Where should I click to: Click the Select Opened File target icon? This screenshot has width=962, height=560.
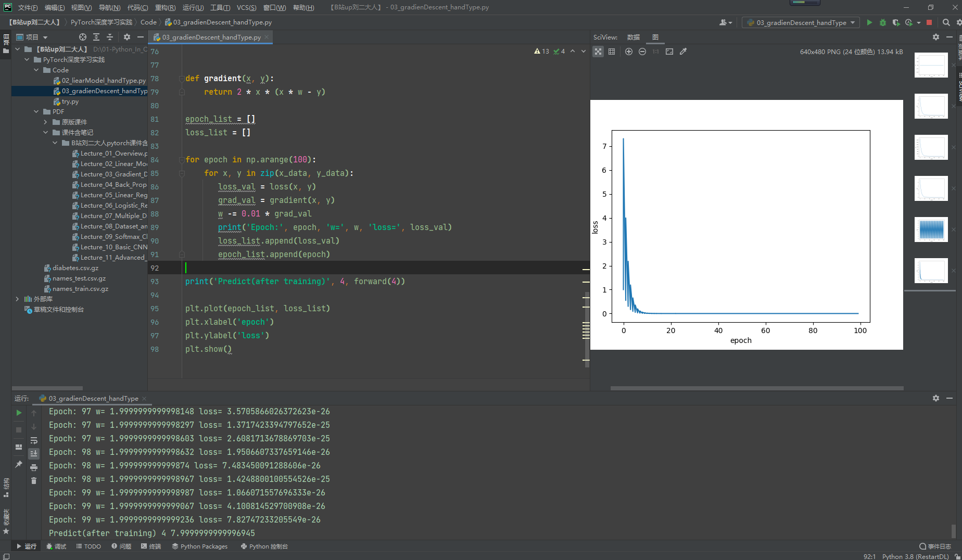(83, 37)
